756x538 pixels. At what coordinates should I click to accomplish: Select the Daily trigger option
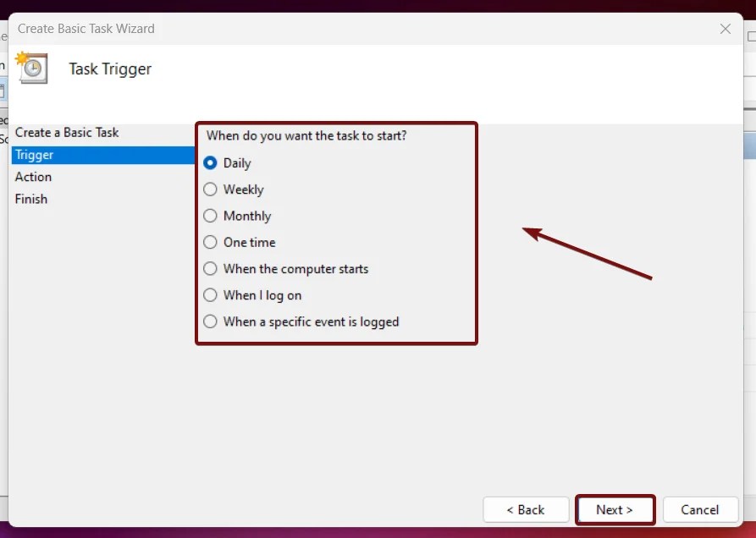(210, 162)
